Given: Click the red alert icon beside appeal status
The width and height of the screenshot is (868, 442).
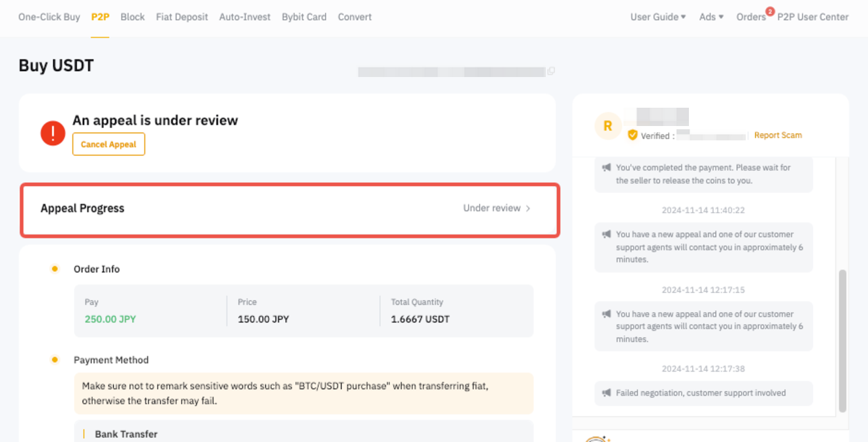Looking at the screenshot, I should pyautogui.click(x=52, y=133).
